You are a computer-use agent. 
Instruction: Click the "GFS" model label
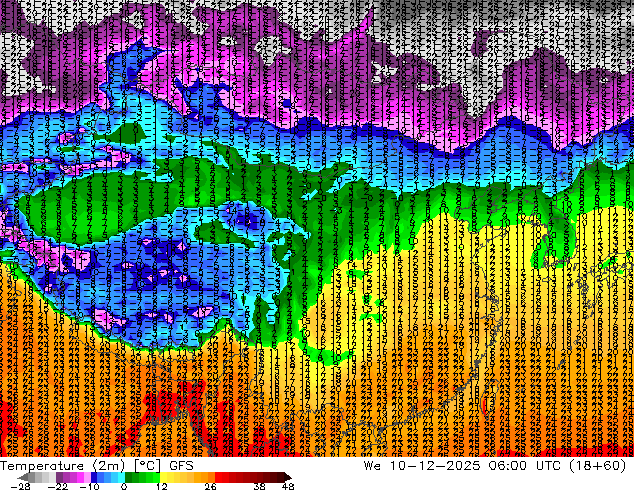tap(181, 466)
